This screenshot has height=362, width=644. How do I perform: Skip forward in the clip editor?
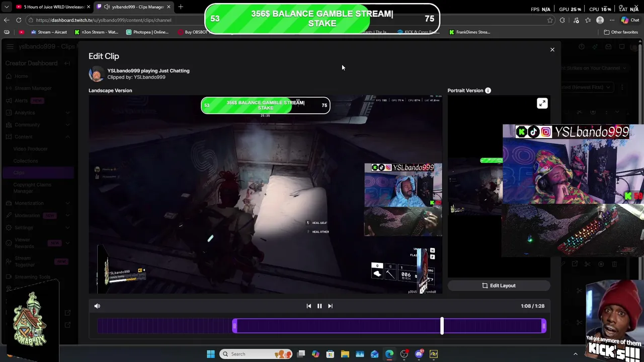pyautogui.click(x=330, y=306)
